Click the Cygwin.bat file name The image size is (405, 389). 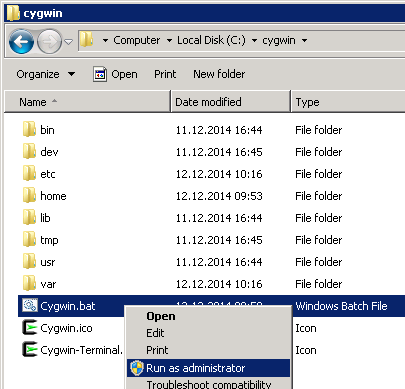68,306
